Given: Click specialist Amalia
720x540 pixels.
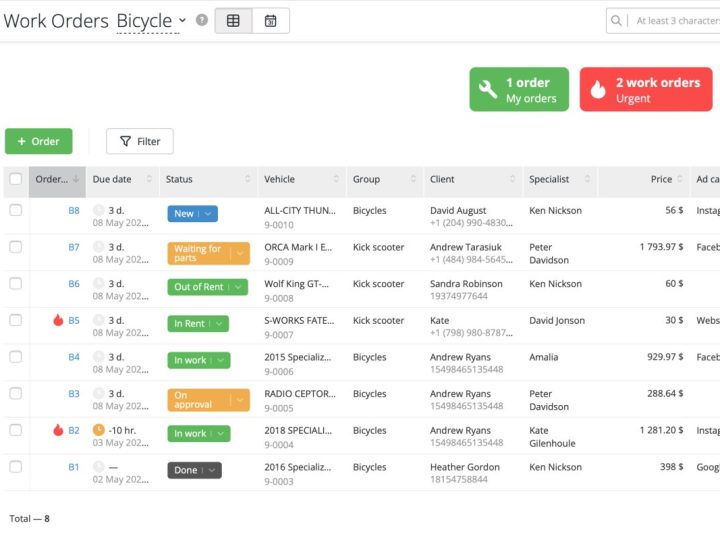Looking at the screenshot, I should click(544, 357).
